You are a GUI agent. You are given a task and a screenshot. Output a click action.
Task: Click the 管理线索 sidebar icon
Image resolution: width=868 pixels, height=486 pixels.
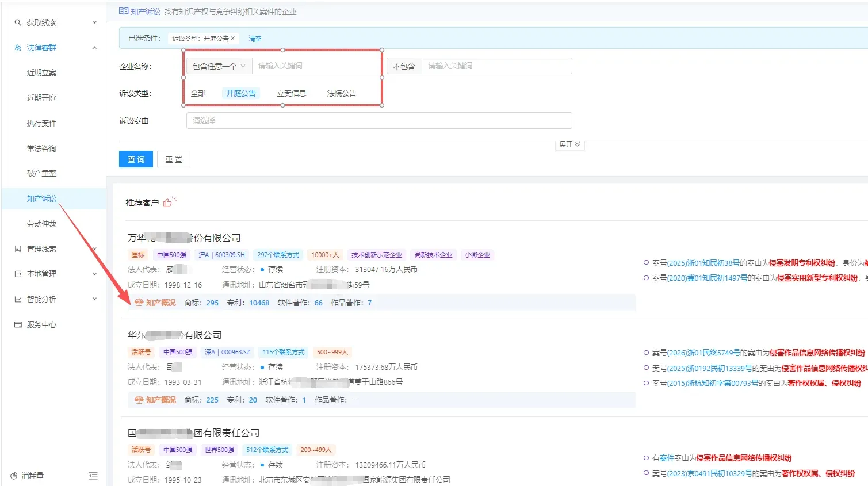(x=18, y=249)
